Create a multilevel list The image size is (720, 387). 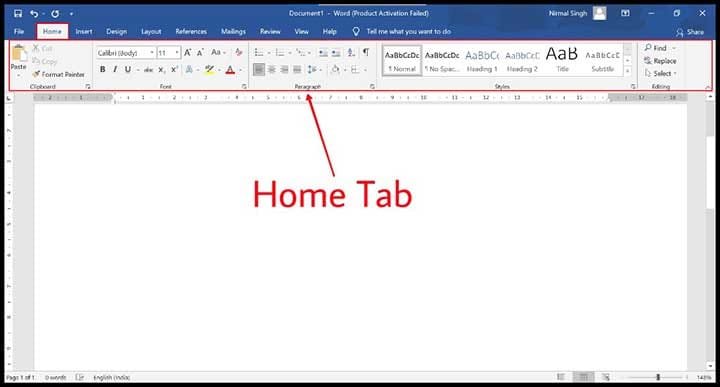pyautogui.click(x=301, y=53)
